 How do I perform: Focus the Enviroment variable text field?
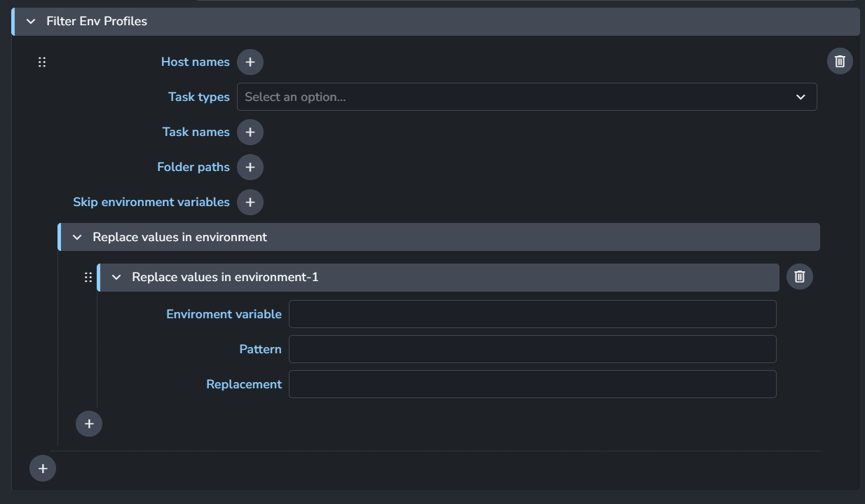coord(532,314)
